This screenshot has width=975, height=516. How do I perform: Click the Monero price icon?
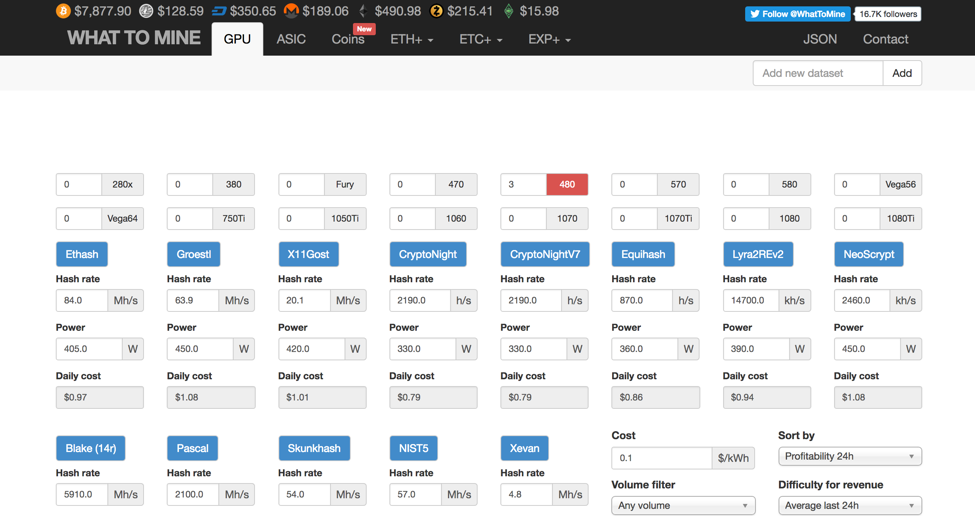pyautogui.click(x=291, y=11)
